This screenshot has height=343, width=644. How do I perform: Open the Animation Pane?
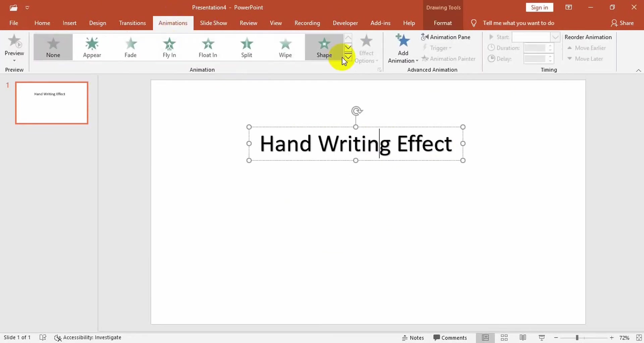tap(446, 37)
